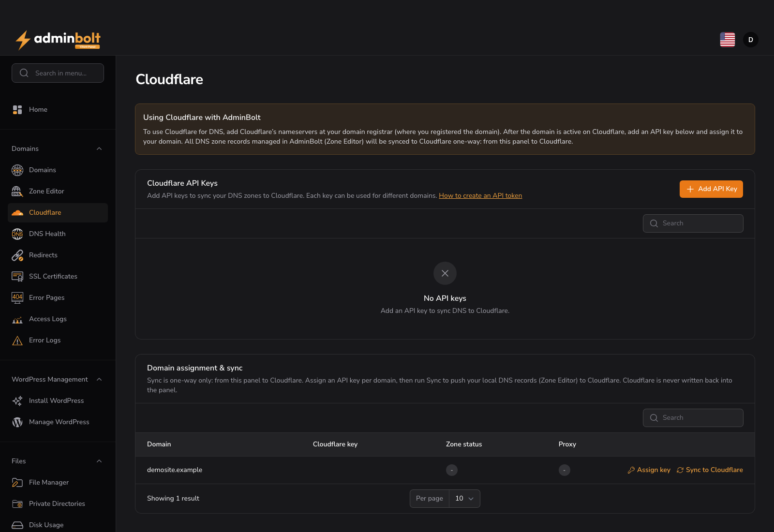Open Zone Editor menu item
Screen dimensions: 774x532
click(x=58, y=191)
